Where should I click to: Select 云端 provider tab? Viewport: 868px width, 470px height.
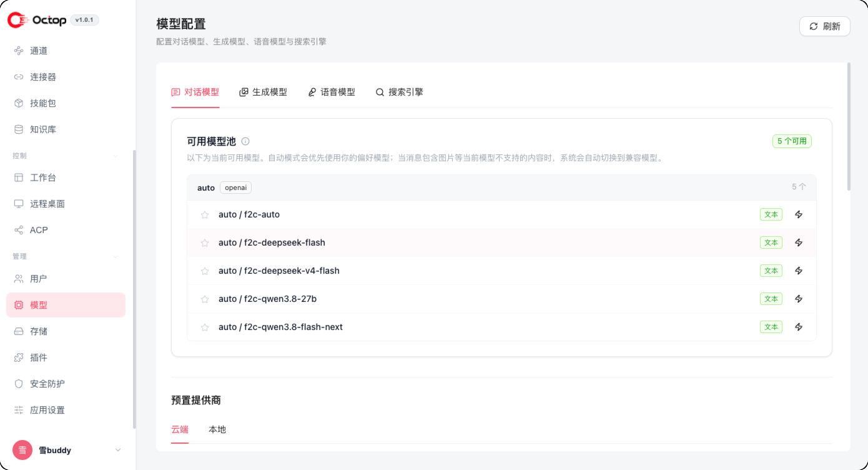pos(180,429)
